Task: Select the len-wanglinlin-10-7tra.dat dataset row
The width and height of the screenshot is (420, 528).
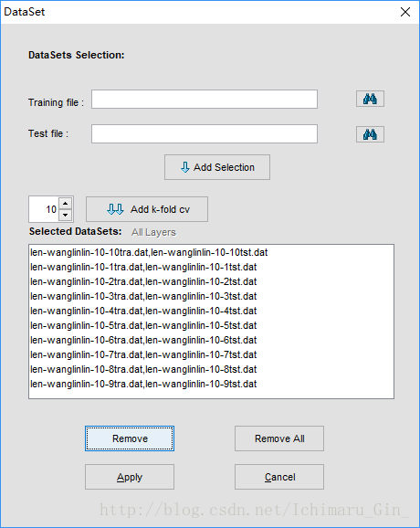Action: (211, 354)
